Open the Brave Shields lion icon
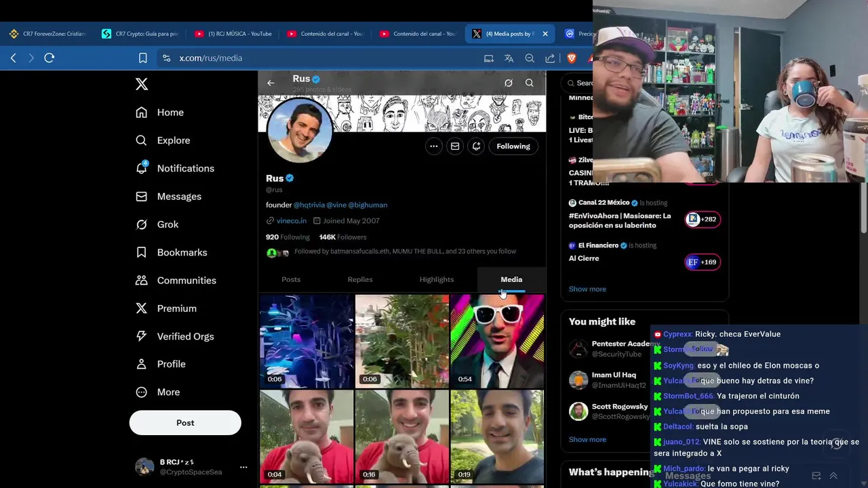The width and height of the screenshot is (868, 488). click(572, 58)
